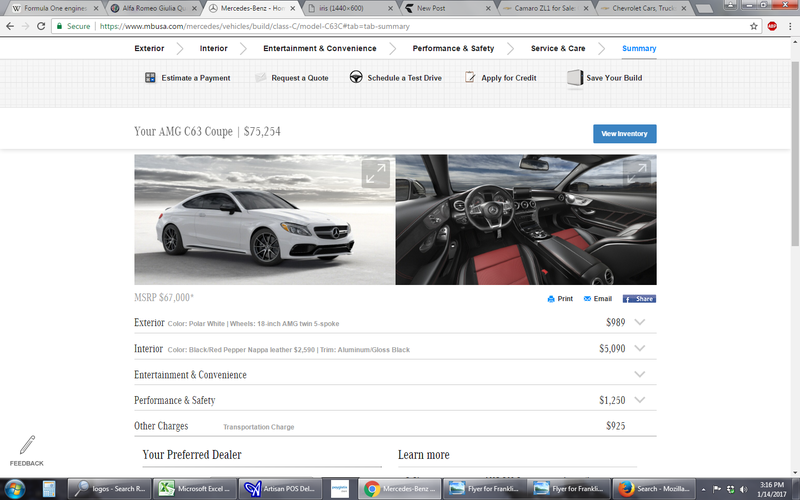Switch to Chevrolet Cars, Trucks browser tab
This screenshot has height=500, width=800.
643,8
